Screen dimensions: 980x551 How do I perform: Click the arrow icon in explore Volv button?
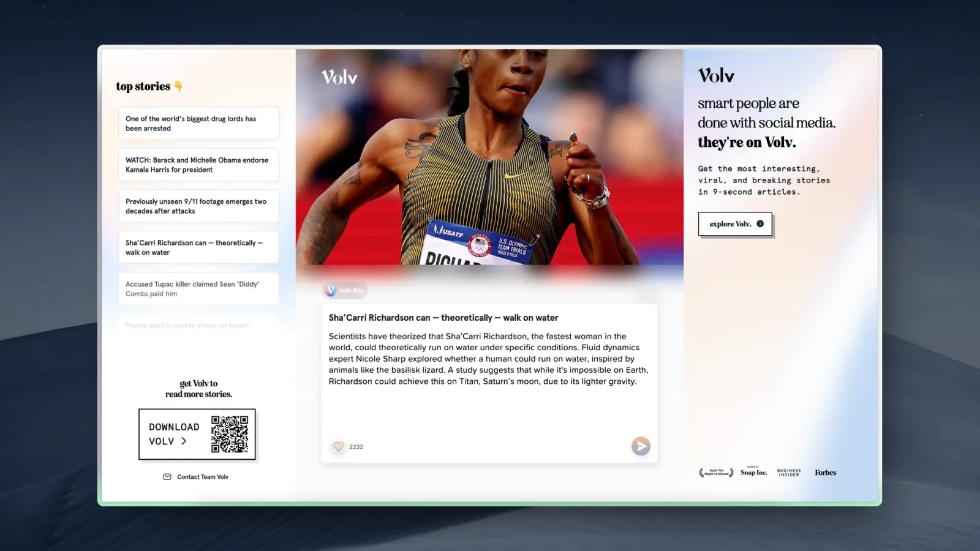coord(760,224)
